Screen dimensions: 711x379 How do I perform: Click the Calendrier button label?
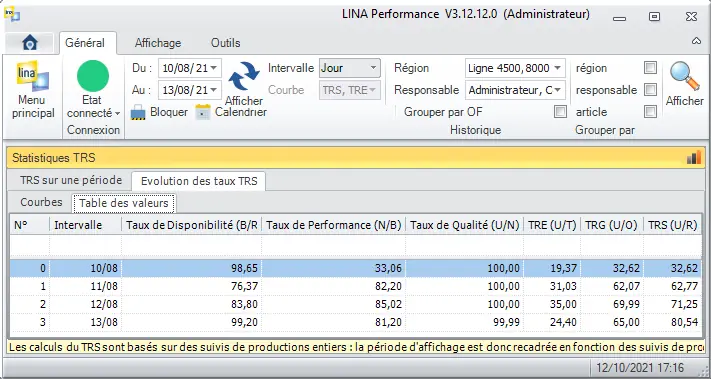click(x=241, y=112)
